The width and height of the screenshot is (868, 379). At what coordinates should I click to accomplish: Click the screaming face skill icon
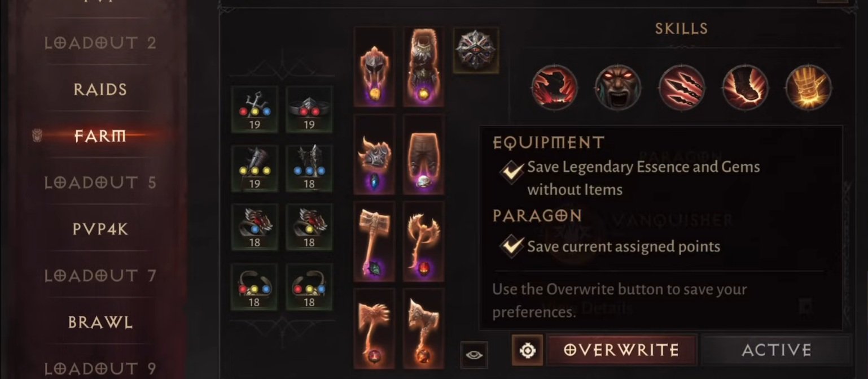click(x=618, y=87)
